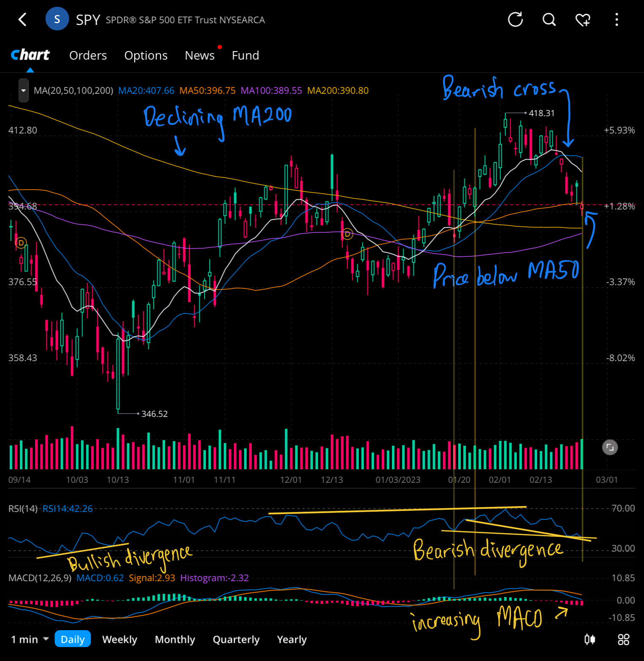Click the MA50:396.75 legend value
Image resolution: width=644 pixels, height=661 pixels.
point(207,90)
